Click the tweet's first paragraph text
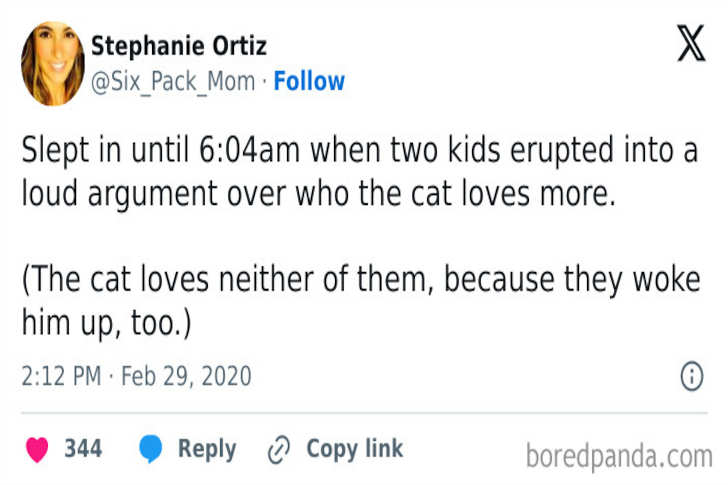The image size is (728, 485). 360,174
